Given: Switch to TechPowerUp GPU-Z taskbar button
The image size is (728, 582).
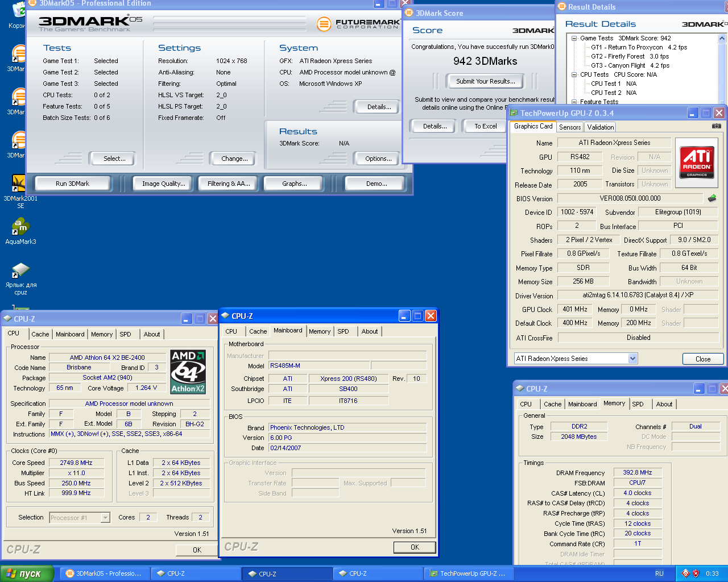Looking at the screenshot, I should (469, 573).
